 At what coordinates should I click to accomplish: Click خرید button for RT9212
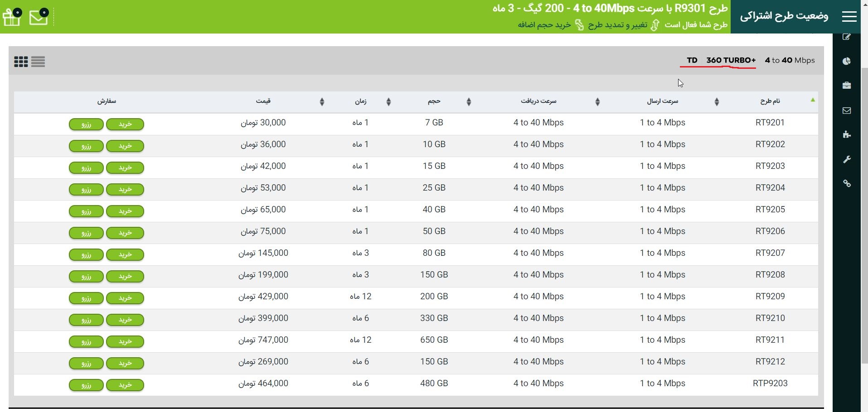tap(125, 363)
